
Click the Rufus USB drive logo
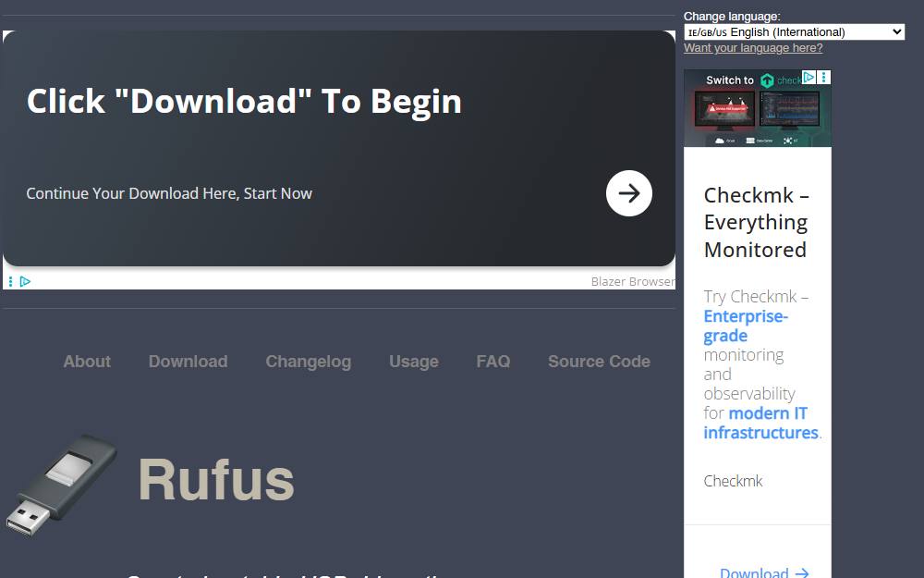tap(61, 485)
